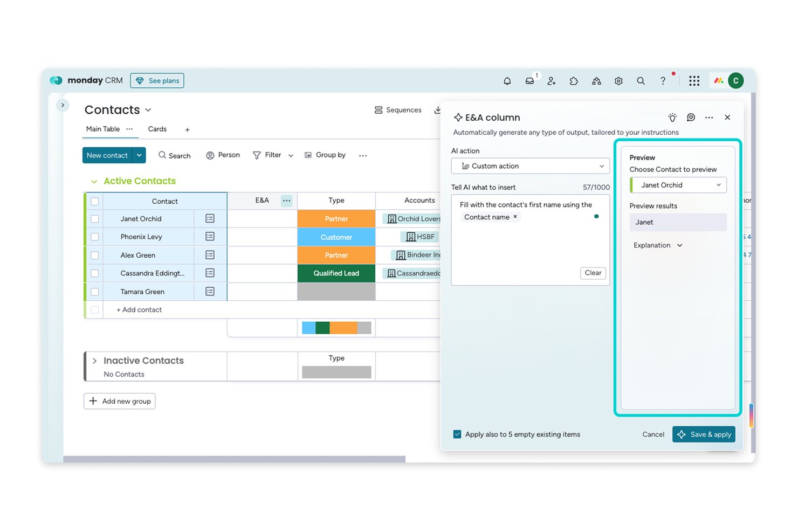This screenshot has height=532, width=798.
Task: Open the E&A column header options menu
Action: click(x=286, y=201)
